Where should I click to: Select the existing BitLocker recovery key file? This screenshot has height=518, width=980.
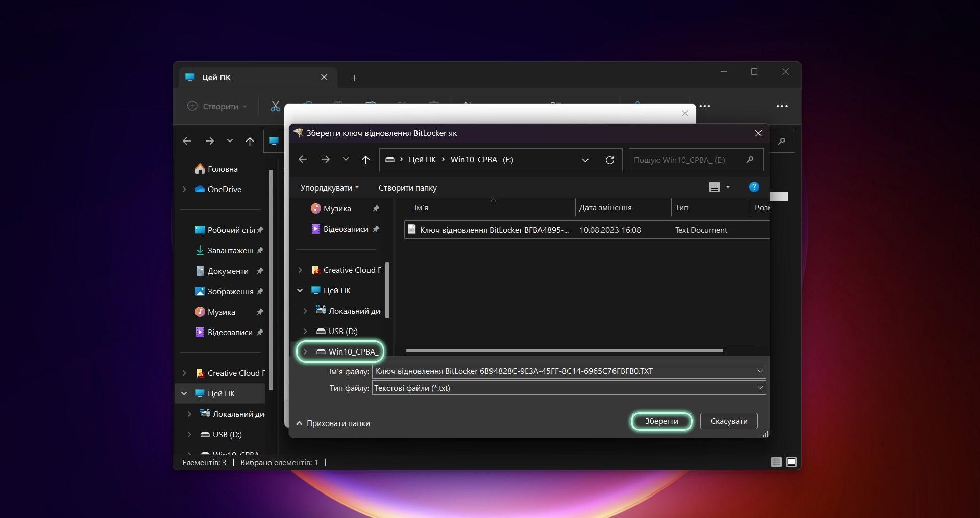tap(493, 230)
